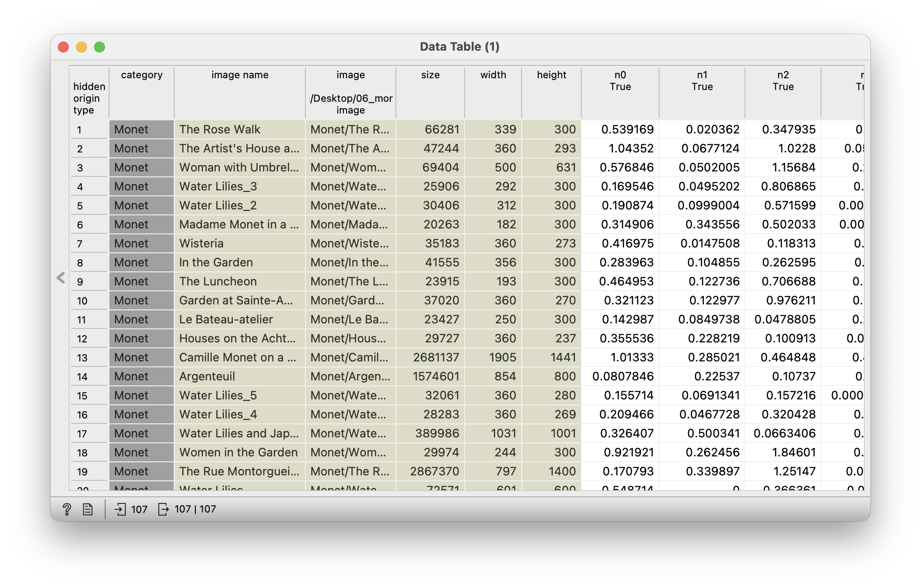Viewport: 921px width, 588px height.
Task: Open the help question mark icon
Action: pos(67,509)
